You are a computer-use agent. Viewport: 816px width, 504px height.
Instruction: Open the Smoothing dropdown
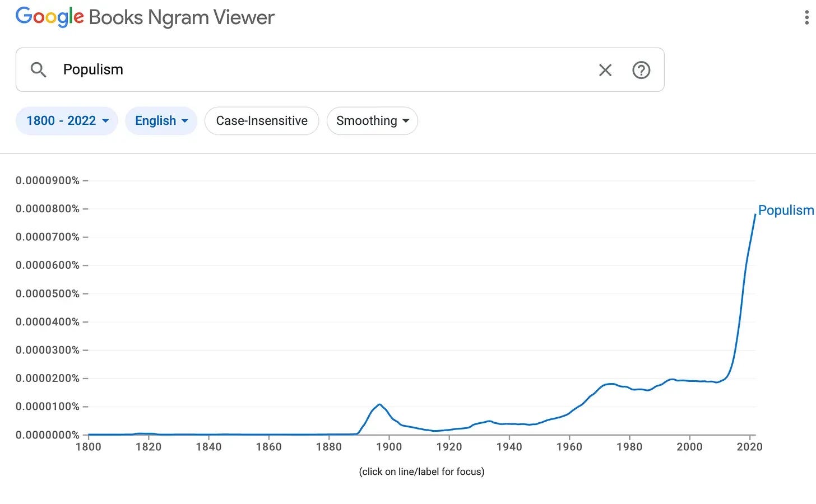point(372,121)
